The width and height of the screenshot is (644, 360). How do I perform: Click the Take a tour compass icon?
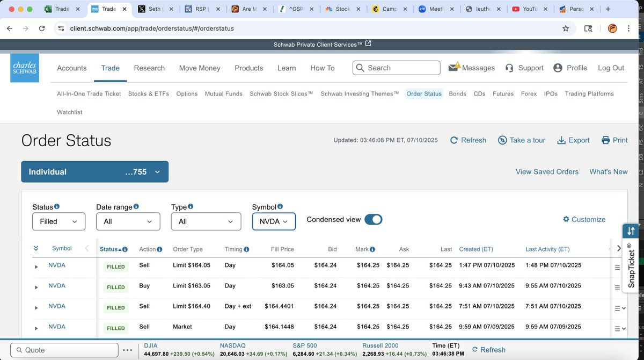[502, 140]
